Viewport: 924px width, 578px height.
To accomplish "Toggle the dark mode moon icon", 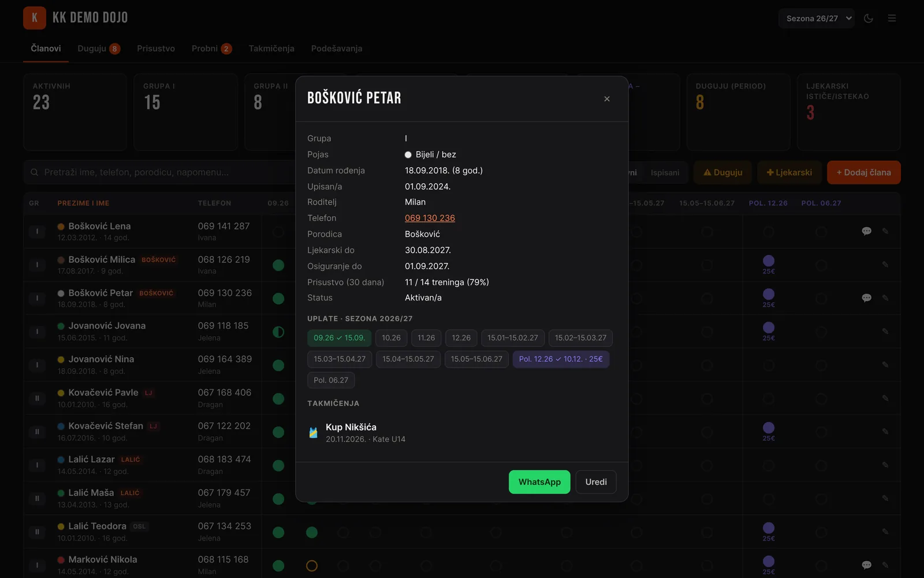I will tap(869, 18).
